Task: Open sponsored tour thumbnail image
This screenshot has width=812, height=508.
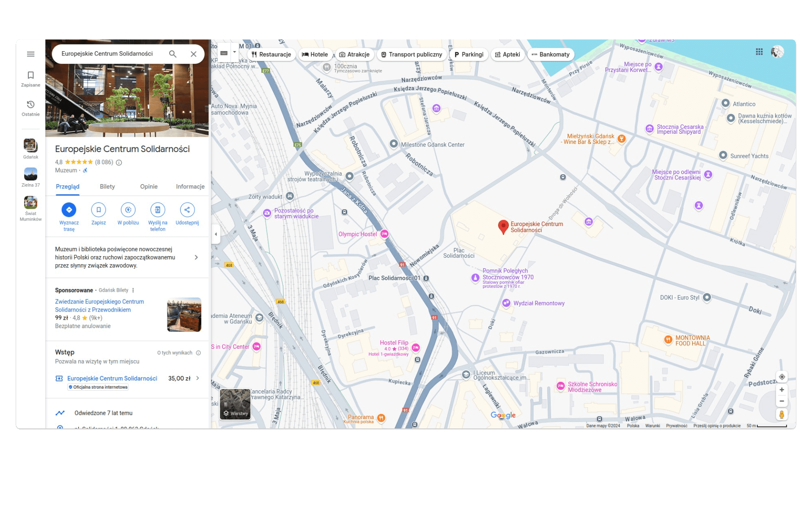Action: [x=184, y=315]
